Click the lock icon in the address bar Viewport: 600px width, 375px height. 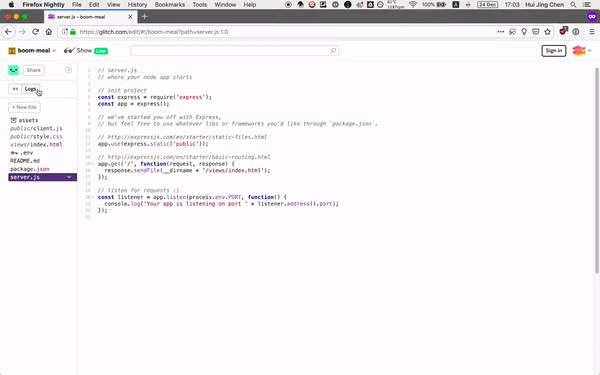tap(73, 32)
